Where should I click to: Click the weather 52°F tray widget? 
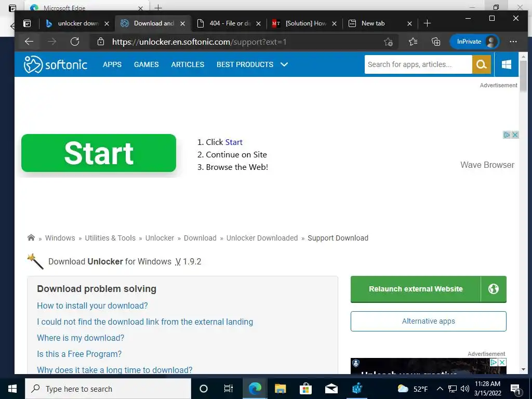click(x=412, y=389)
